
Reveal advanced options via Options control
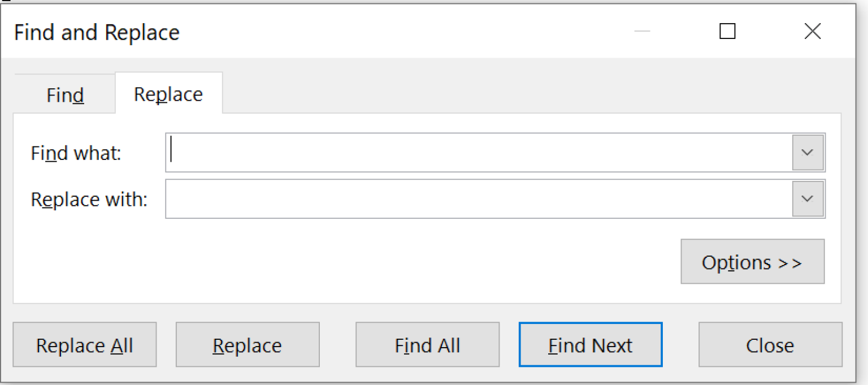(x=752, y=262)
